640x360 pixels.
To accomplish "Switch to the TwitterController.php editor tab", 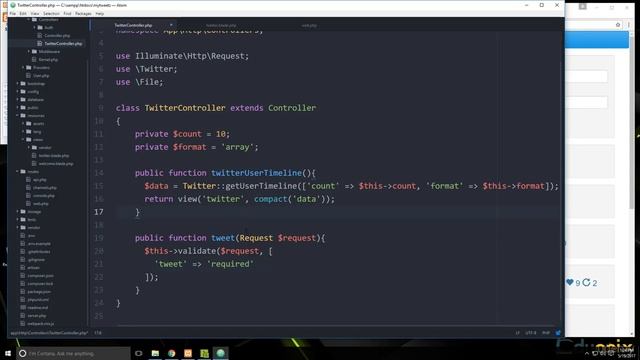I will pyautogui.click(x=133, y=25).
